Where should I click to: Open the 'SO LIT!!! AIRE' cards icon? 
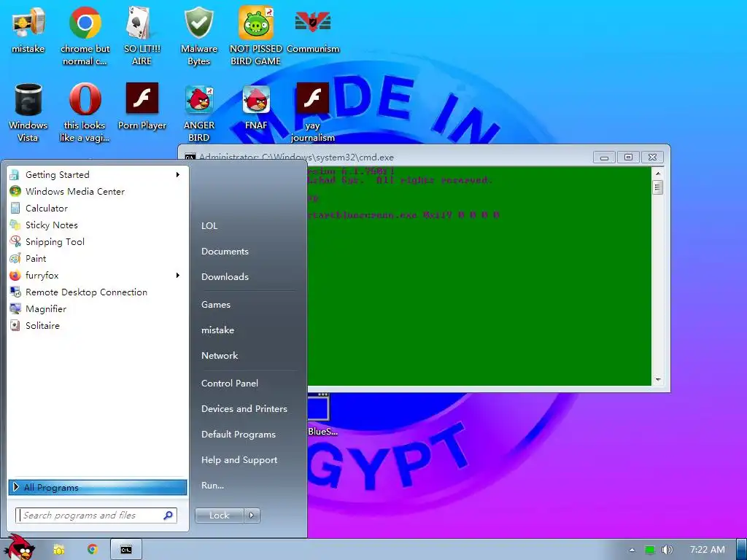click(142, 36)
